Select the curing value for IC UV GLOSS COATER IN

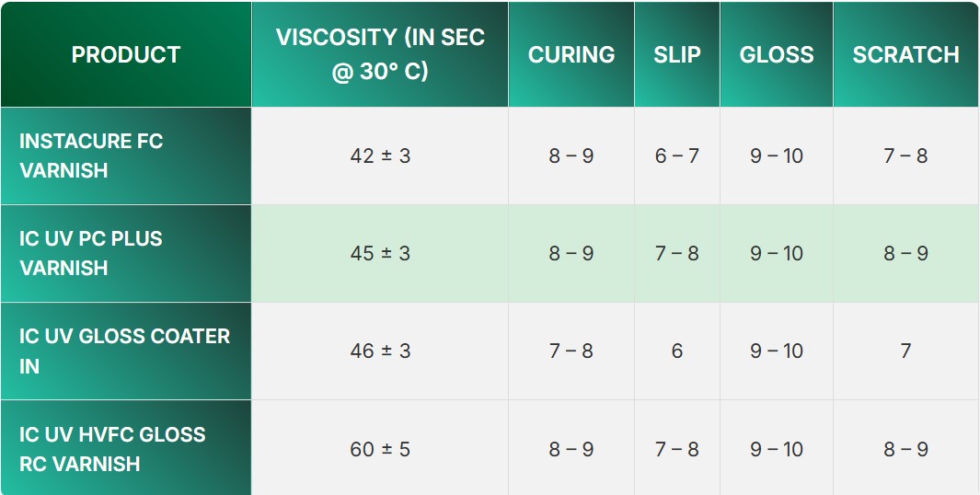pyautogui.click(x=571, y=351)
